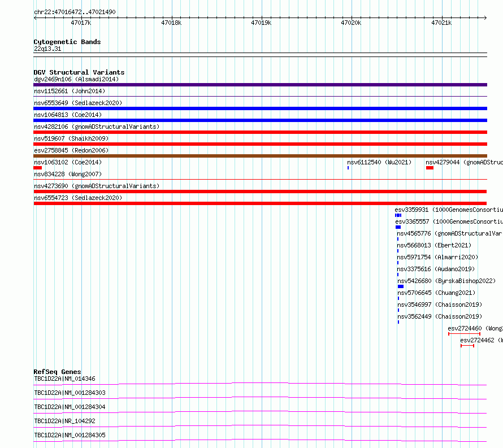Click the TBC1D22A|NR_104292 transcript label
503x448 pixels.
[x=64, y=421]
